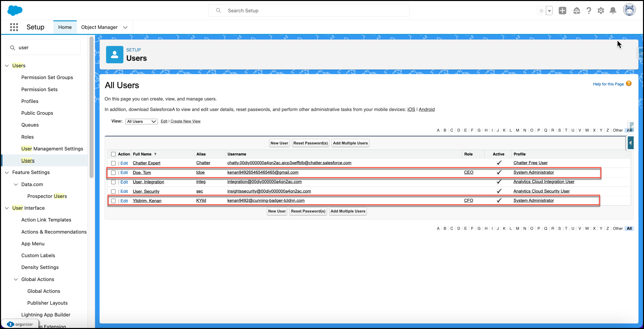Check the select-all checkbox in table header
This screenshot has height=329, width=644.
(x=113, y=154)
